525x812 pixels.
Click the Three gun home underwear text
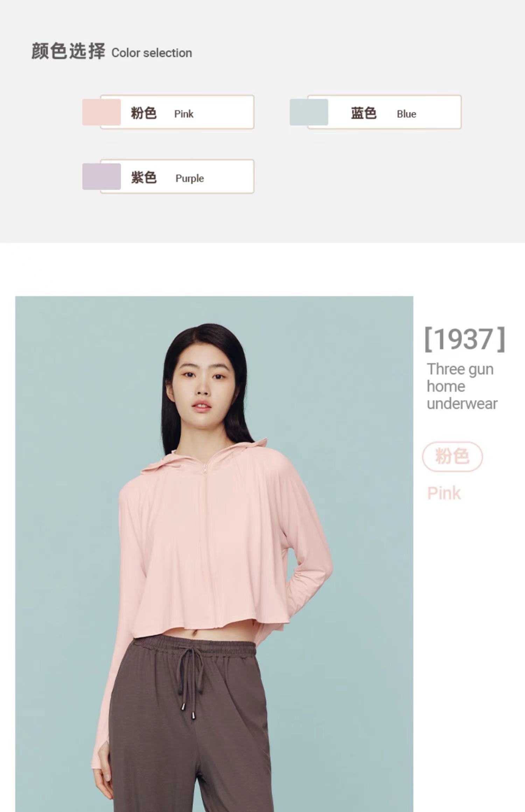tap(462, 386)
